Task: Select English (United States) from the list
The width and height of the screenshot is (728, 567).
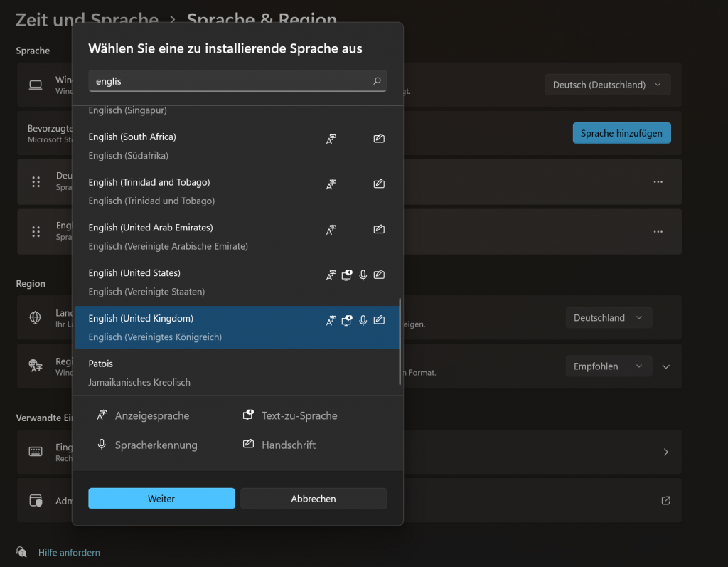Action: pos(237,282)
